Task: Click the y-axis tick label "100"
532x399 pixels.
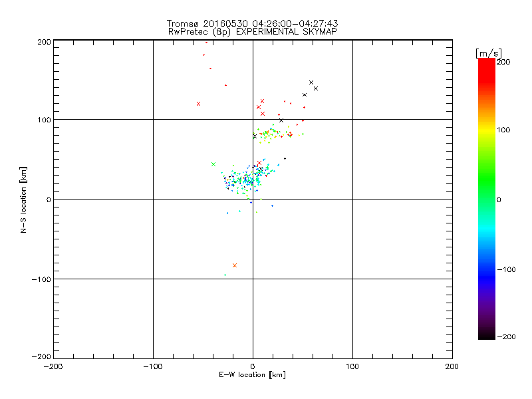Action: pyautogui.click(x=44, y=120)
